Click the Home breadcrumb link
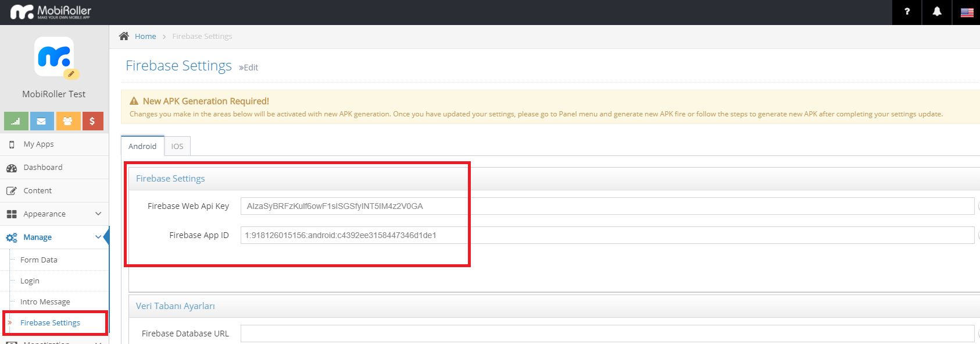The image size is (980, 344). (x=145, y=36)
